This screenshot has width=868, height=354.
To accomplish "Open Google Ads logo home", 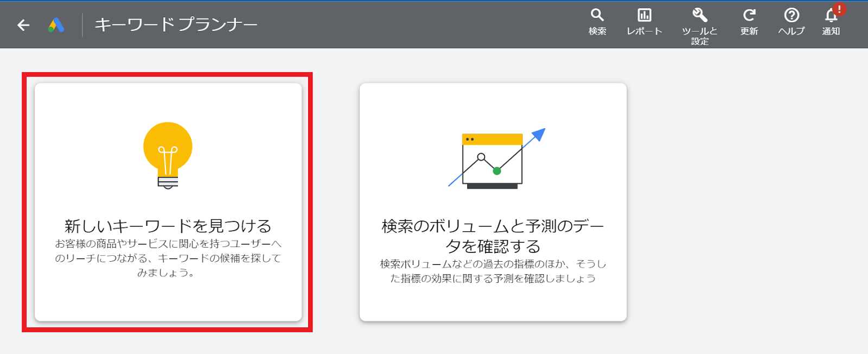I will (x=56, y=25).
